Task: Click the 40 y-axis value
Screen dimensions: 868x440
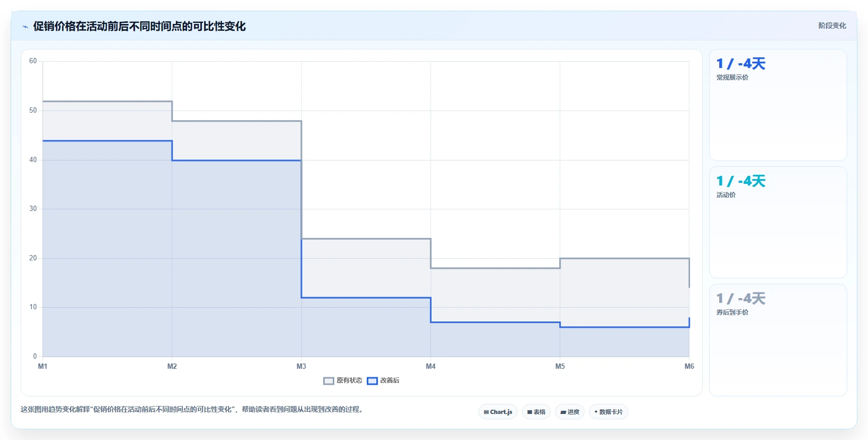Action: point(33,160)
